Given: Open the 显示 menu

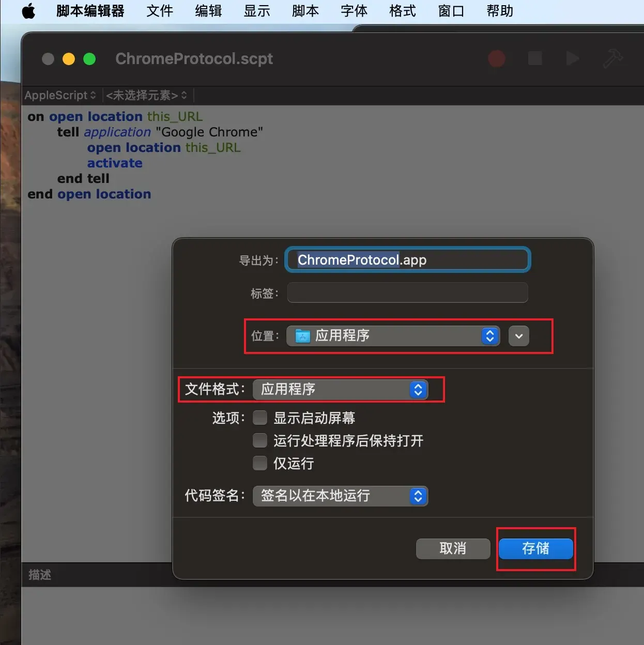Looking at the screenshot, I should 257,11.
